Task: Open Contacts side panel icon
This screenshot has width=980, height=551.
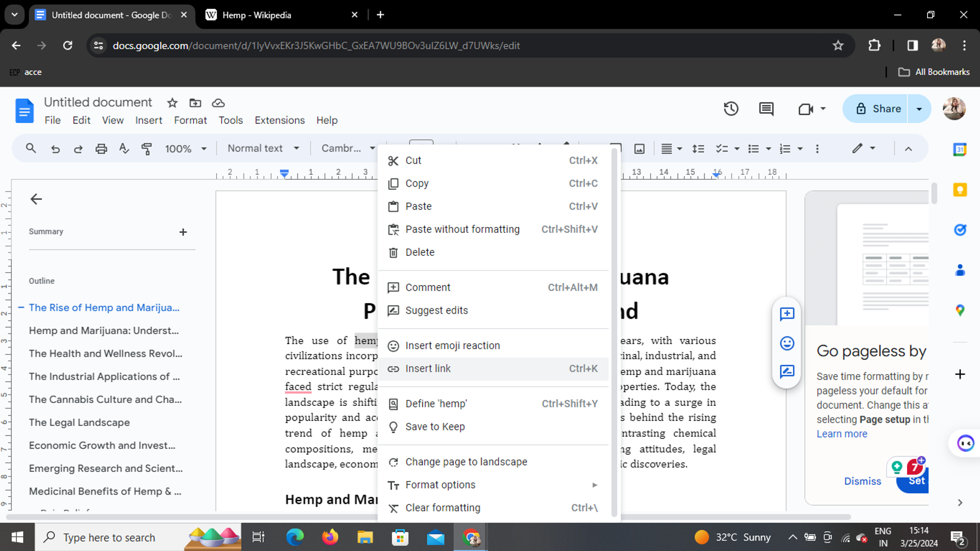Action: point(960,270)
